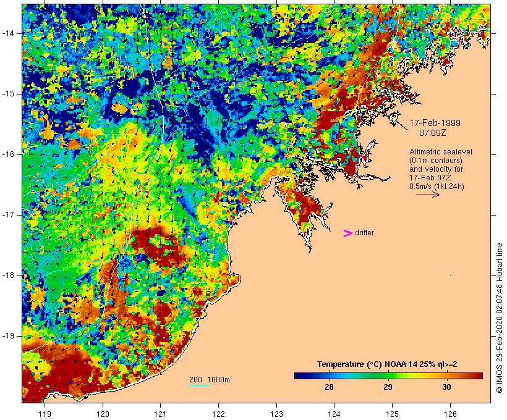Click the cyan bathymetry legend line sample
507x420 pixels.
(200, 385)
